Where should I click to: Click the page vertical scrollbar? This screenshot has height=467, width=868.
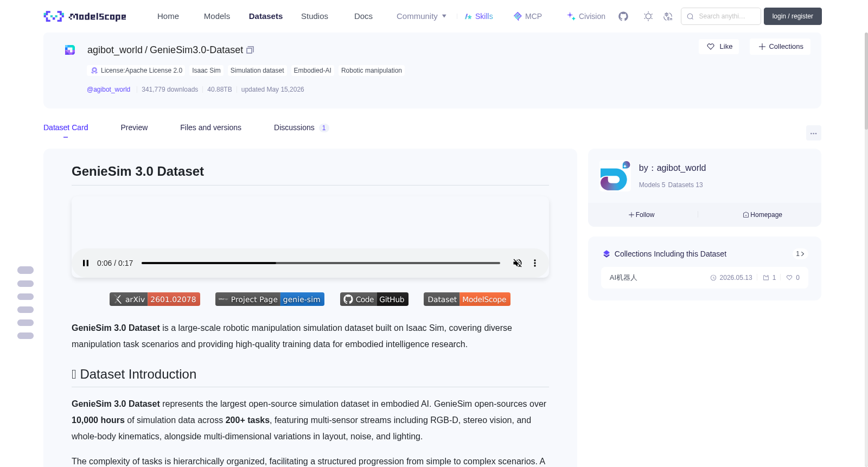[866, 81]
